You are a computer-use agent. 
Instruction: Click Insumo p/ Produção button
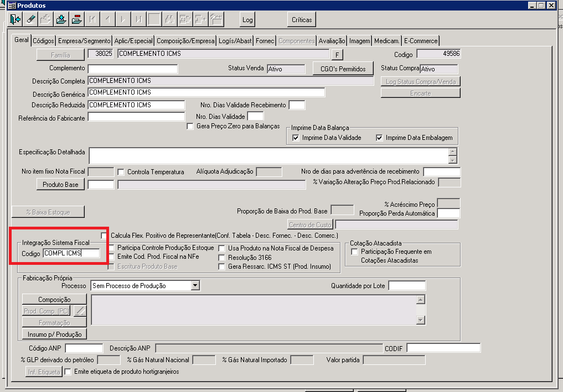click(x=55, y=334)
